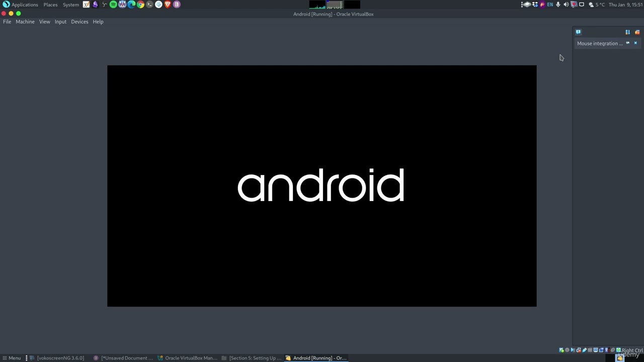This screenshot has width=644, height=362.
Task: Open the System menu in top panel
Action: tap(71, 5)
